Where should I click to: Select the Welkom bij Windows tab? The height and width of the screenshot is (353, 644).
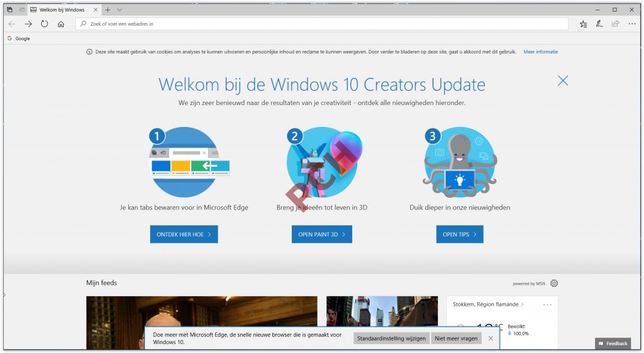(62, 10)
